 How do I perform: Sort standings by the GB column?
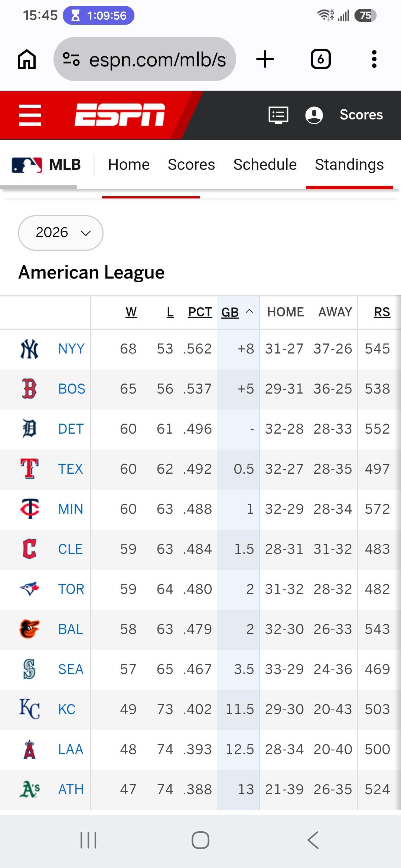230,312
